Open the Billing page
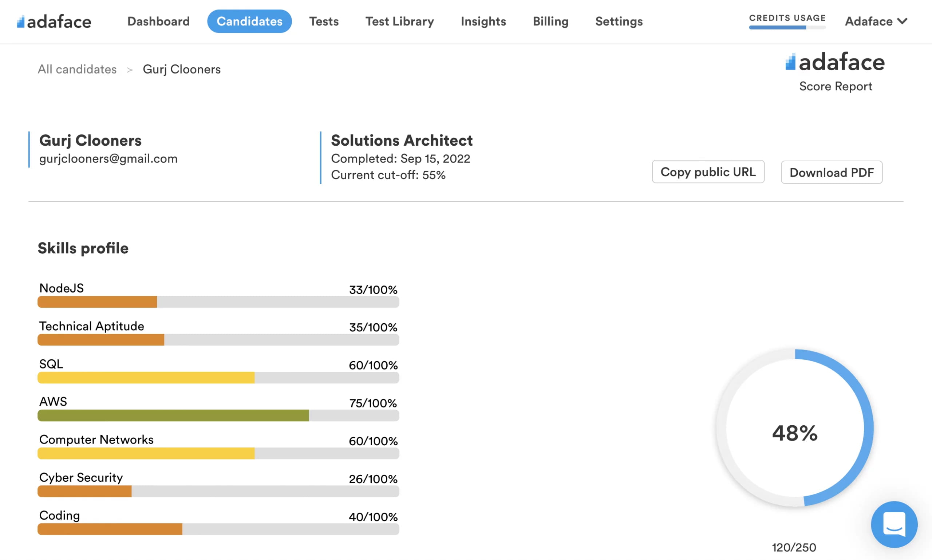This screenshot has width=932, height=560. pos(550,21)
